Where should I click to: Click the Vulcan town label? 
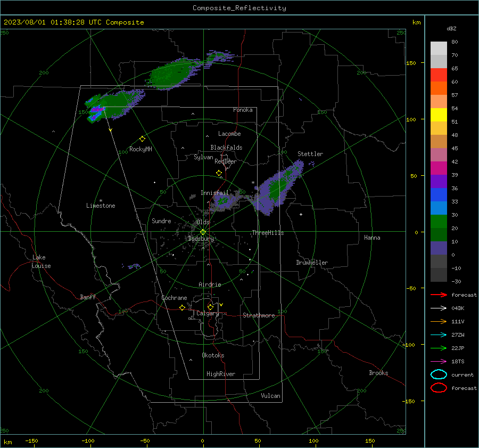[270, 396]
